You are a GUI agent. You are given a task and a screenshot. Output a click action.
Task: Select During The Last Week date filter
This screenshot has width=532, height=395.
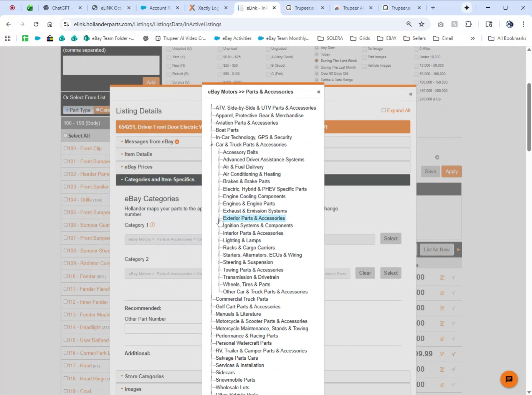pyautogui.click(x=317, y=61)
